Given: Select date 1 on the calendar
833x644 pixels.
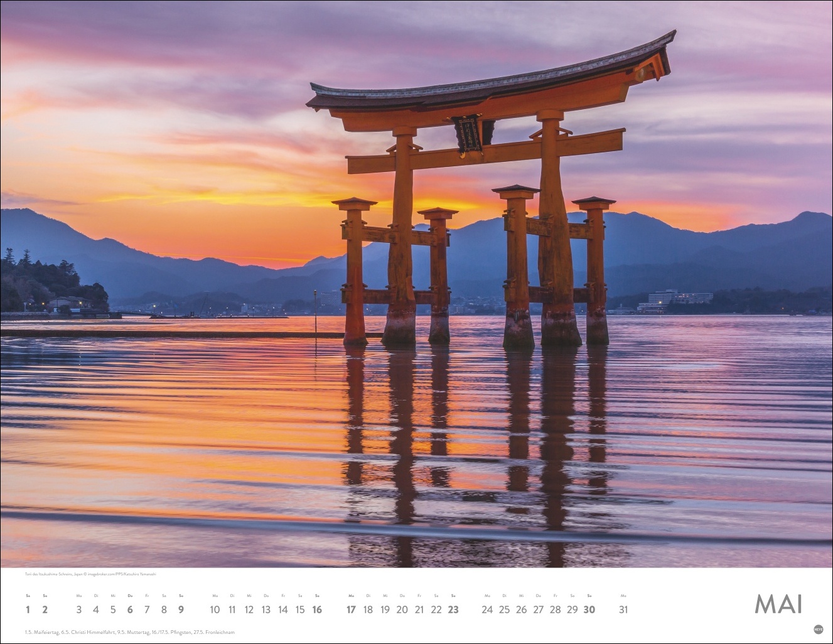Looking at the screenshot, I should click(28, 609).
